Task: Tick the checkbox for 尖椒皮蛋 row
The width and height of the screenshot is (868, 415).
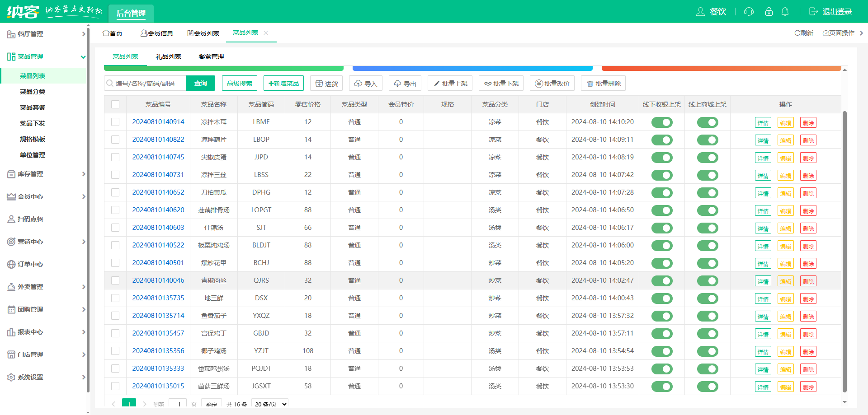Action: point(115,157)
